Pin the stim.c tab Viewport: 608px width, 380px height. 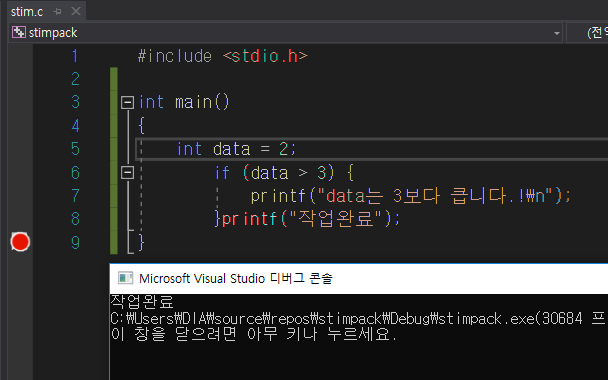(x=57, y=12)
